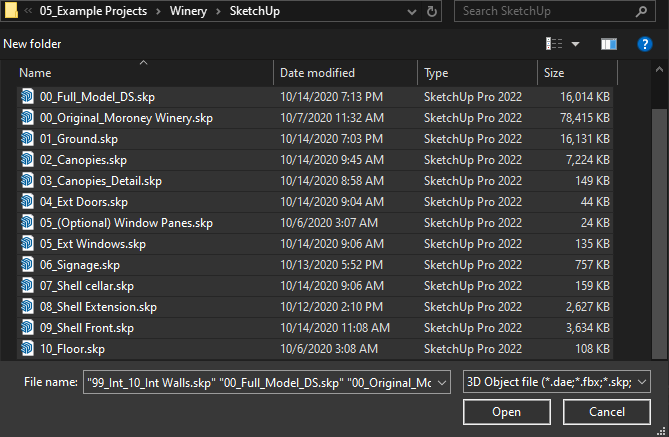Click the change view layout icon

click(x=555, y=44)
